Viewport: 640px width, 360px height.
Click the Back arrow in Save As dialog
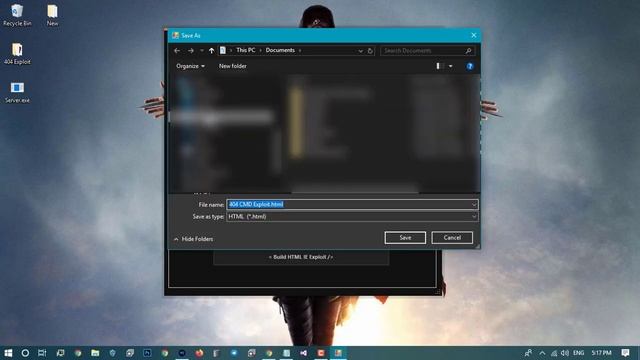click(177, 51)
